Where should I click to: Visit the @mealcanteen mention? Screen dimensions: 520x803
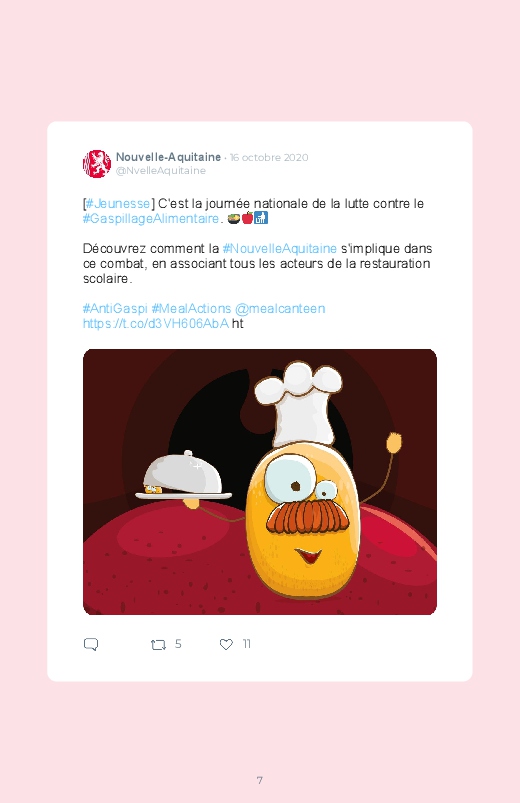(x=280, y=309)
